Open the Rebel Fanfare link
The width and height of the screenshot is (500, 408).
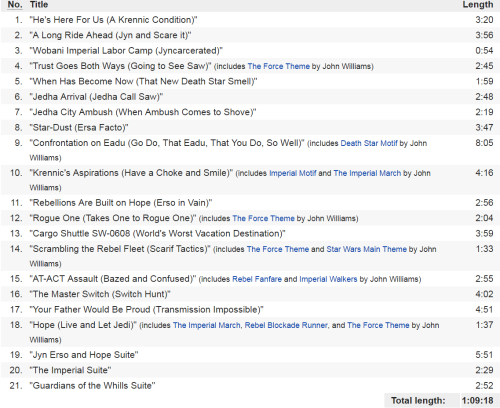tap(257, 279)
